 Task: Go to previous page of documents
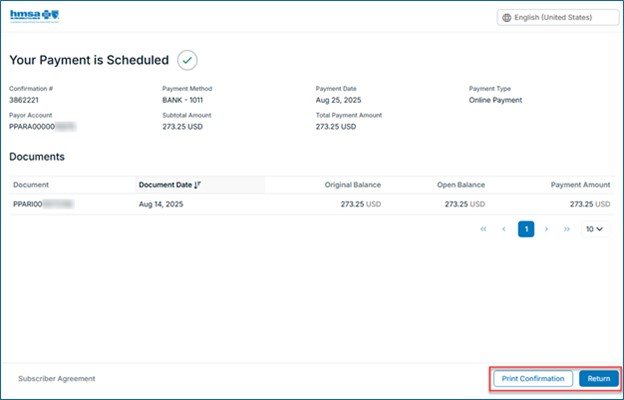(x=504, y=229)
